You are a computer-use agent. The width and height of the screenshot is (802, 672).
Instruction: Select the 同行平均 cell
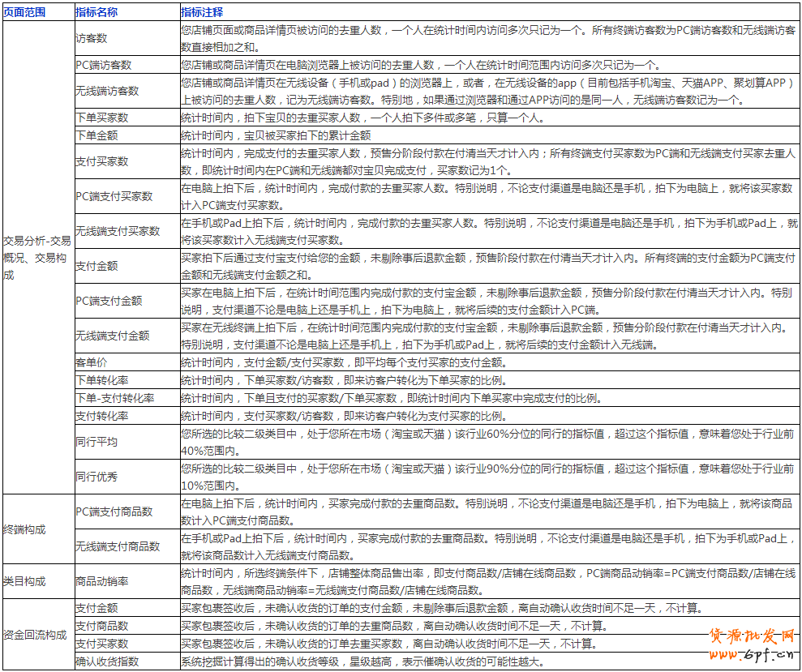pos(127,442)
